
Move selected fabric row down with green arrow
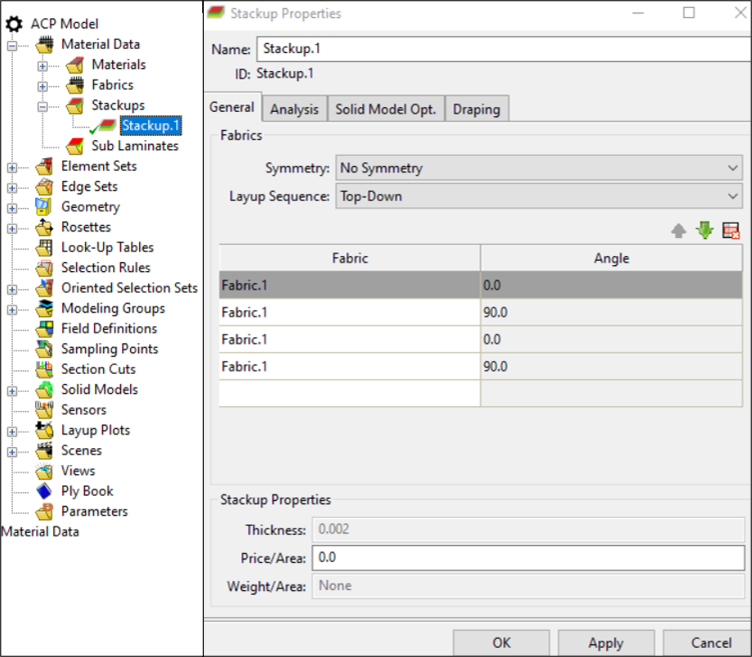[705, 231]
